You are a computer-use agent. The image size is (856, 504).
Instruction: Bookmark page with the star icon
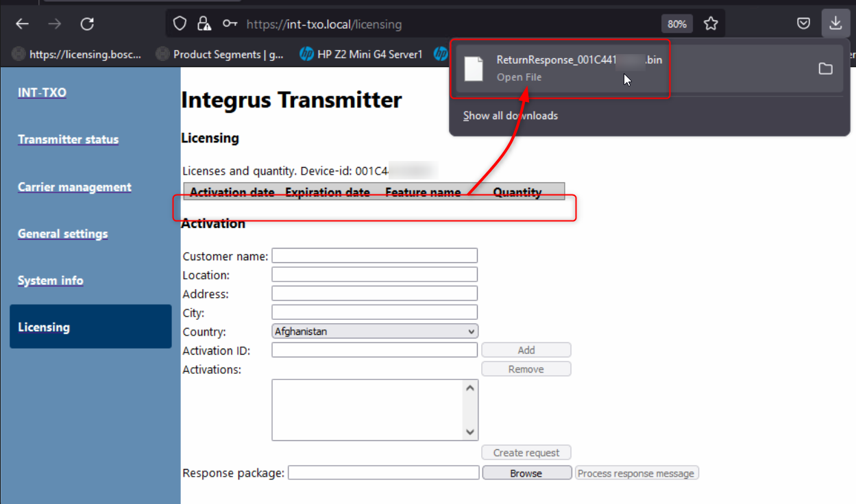pyautogui.click(x=711, y=24)
